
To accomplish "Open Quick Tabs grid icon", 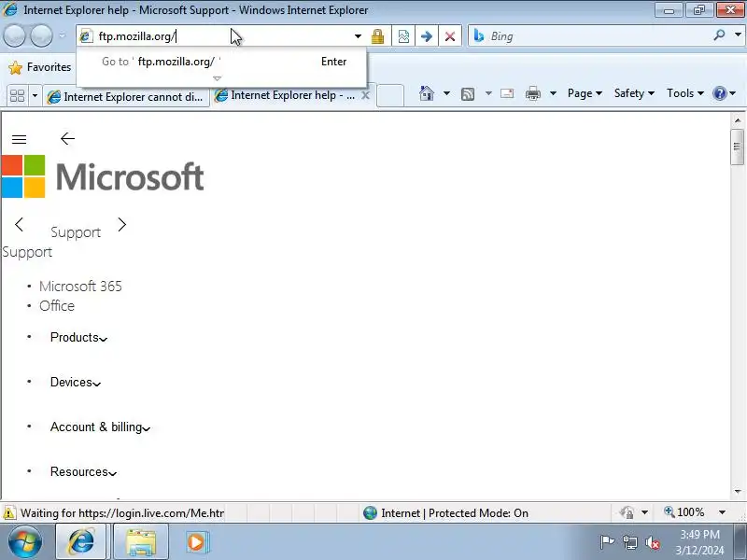I will pos(17,96).
